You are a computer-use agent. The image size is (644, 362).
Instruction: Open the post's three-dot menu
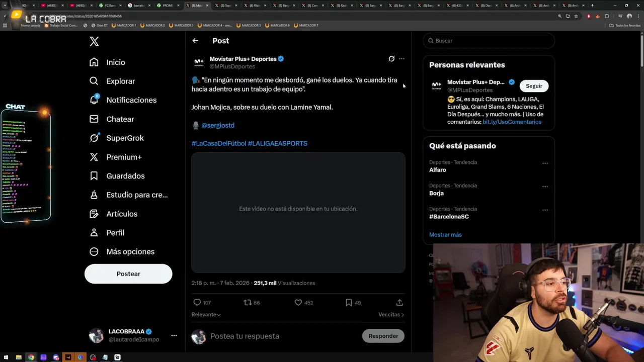point(401,59)
